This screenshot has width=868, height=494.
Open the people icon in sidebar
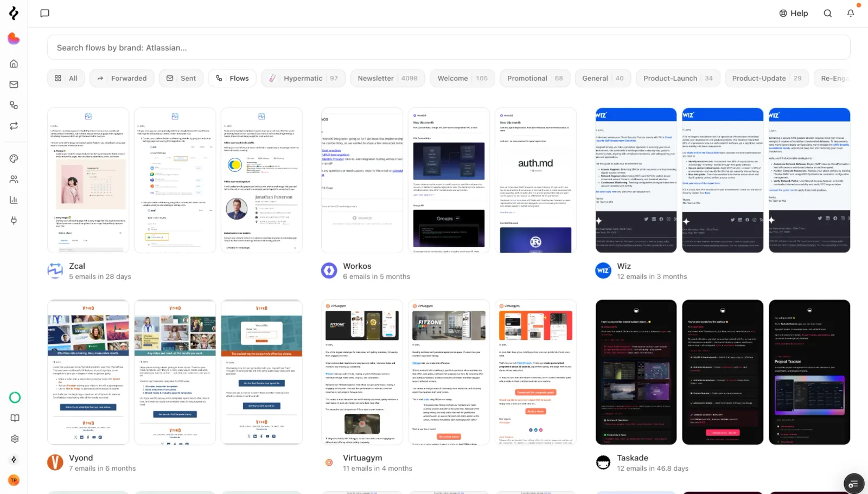(x=14, y=179)
